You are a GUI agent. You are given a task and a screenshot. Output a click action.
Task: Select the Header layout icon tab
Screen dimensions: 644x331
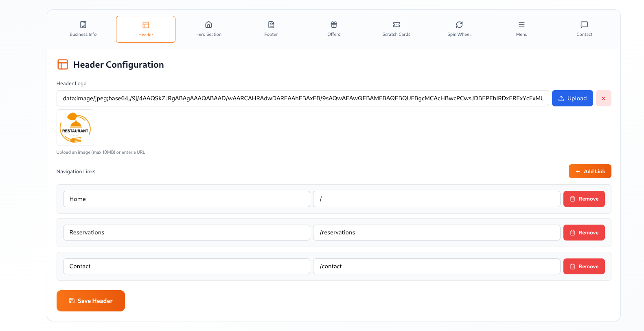(x=146, y=25)
